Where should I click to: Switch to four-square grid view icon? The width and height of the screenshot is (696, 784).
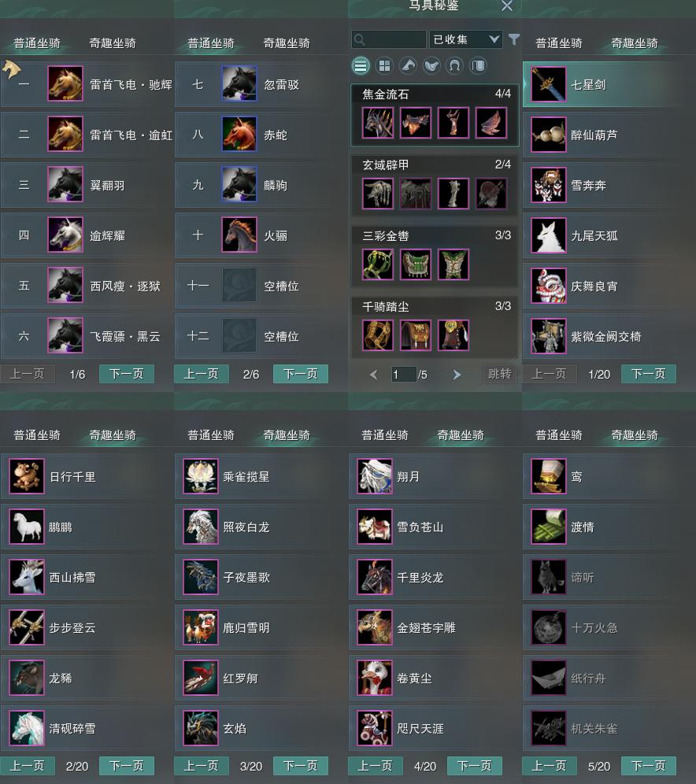(x=384, y=65)
